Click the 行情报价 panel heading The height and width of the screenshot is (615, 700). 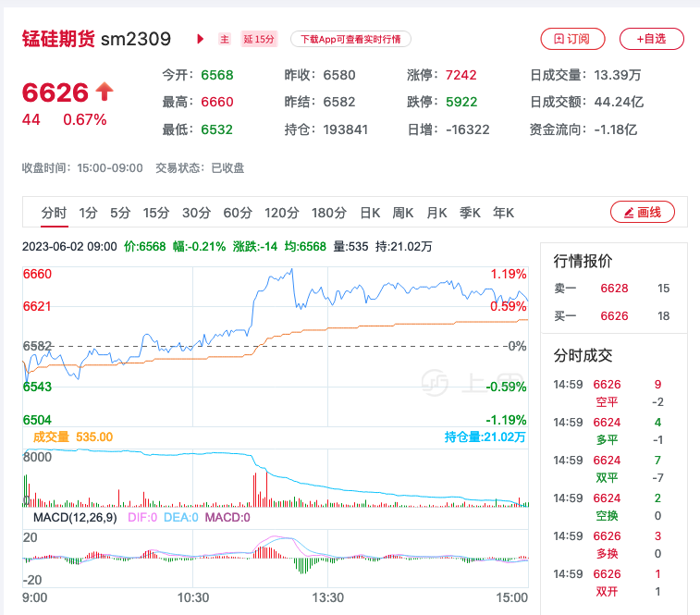coord(583,261)
